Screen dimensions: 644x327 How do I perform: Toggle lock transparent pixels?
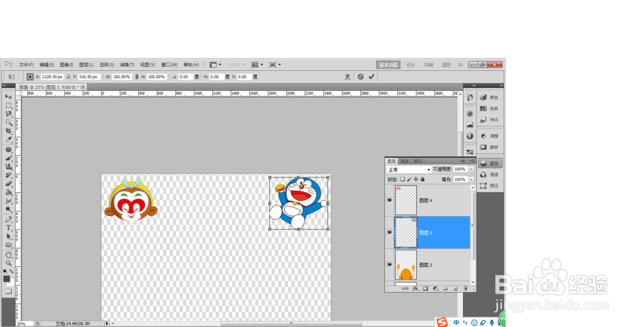coord(402,179)
